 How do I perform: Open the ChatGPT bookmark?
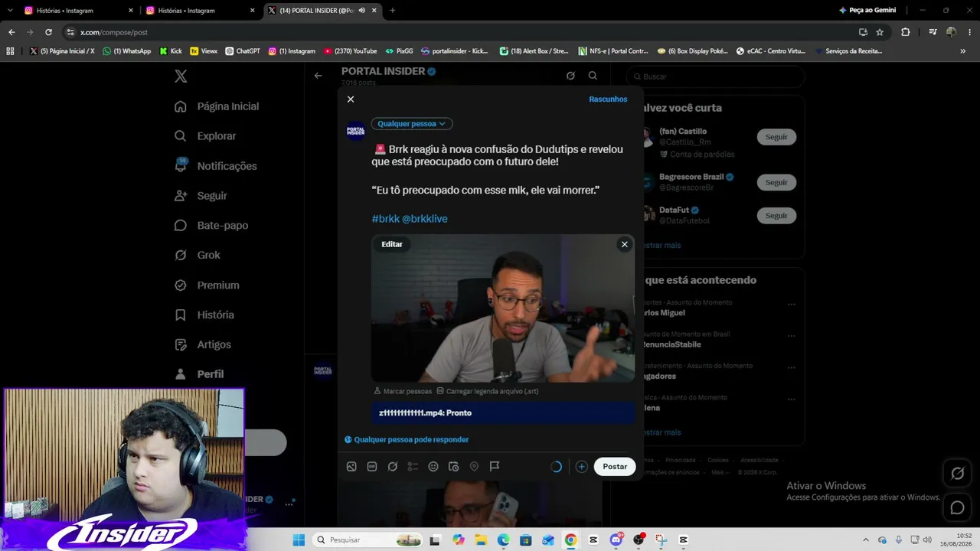242,51
